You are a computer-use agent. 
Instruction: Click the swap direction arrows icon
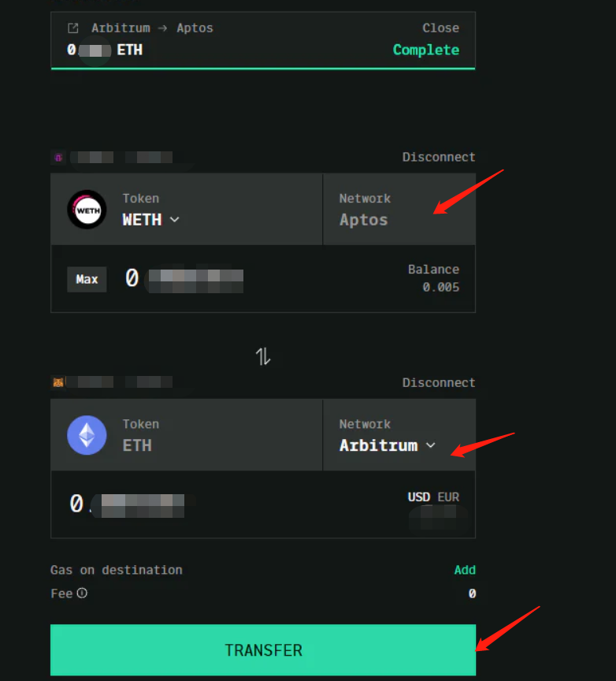(x=263, y=356)
